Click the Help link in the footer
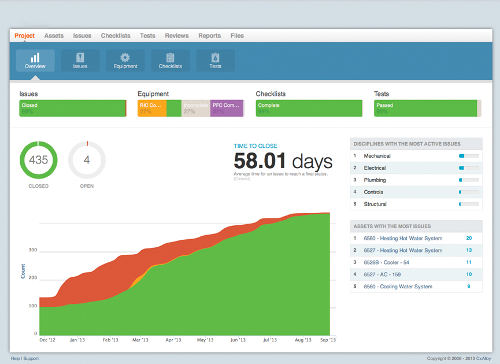 coord(16,358)
